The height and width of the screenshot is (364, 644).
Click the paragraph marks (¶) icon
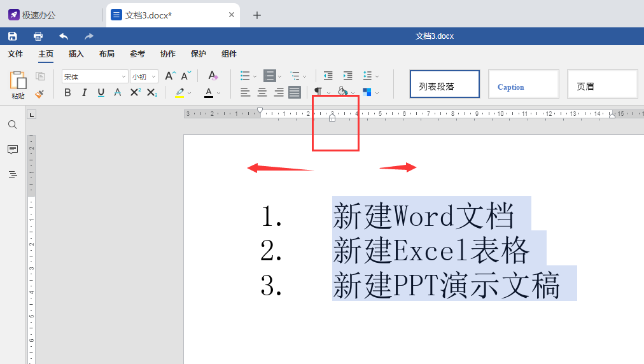(318, 91)
